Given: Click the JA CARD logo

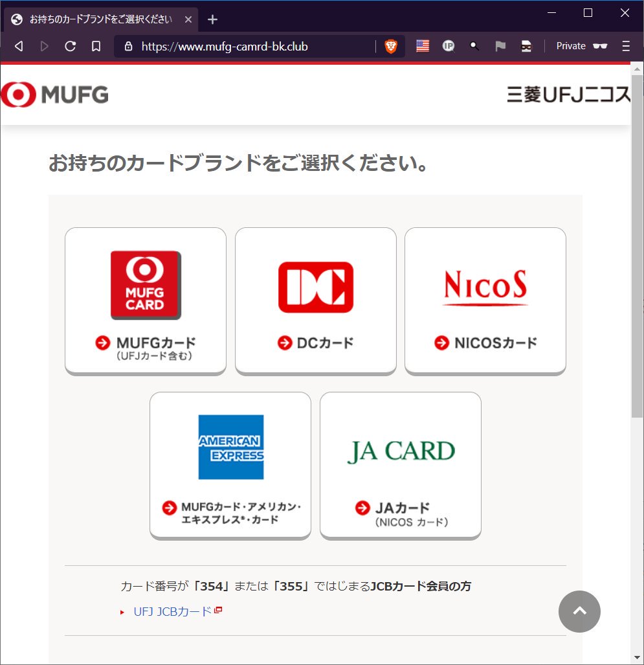Looking at the screenshot, I should 401,451.
